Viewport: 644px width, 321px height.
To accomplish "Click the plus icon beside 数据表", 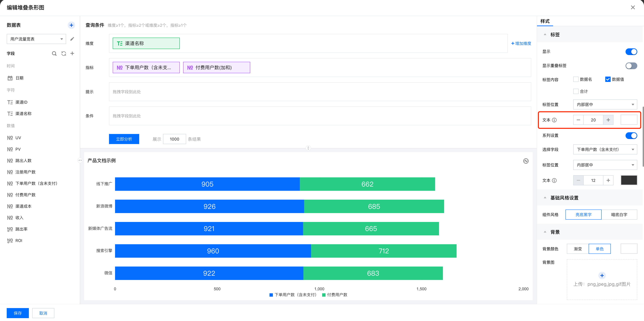I will point(71,25).
